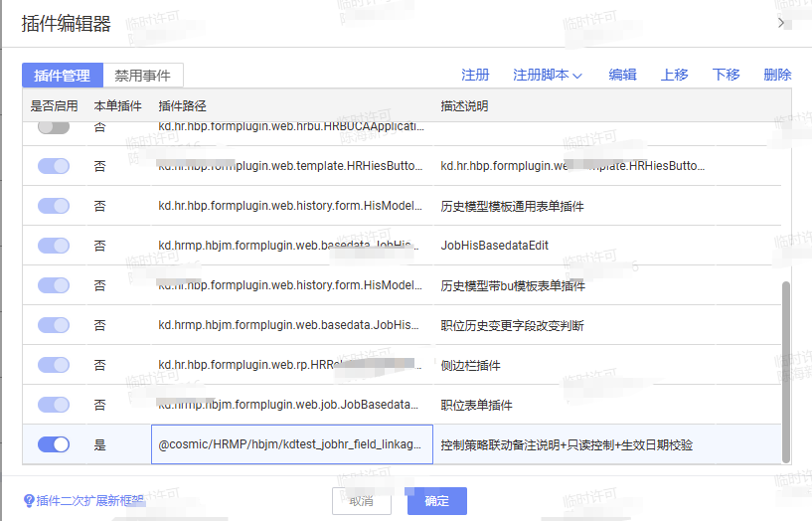Toggle the 历史模型带bu模板表单插件 switch

54,285
